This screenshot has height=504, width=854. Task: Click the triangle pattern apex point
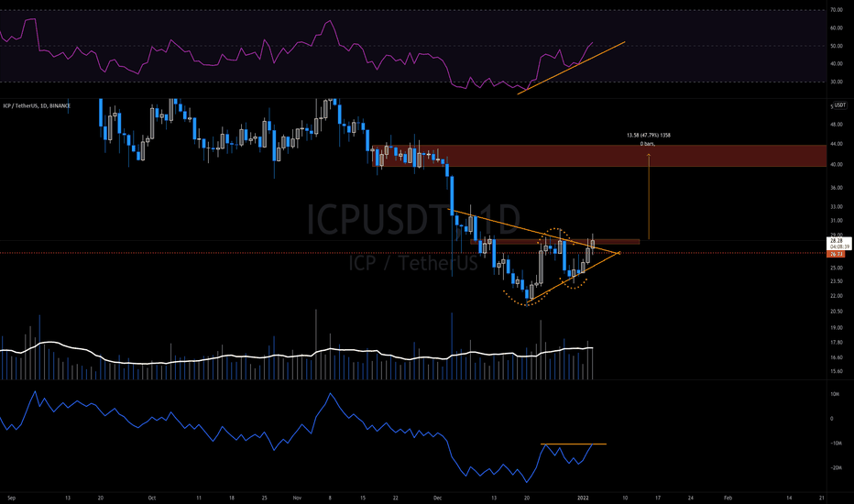pos(619,253)
